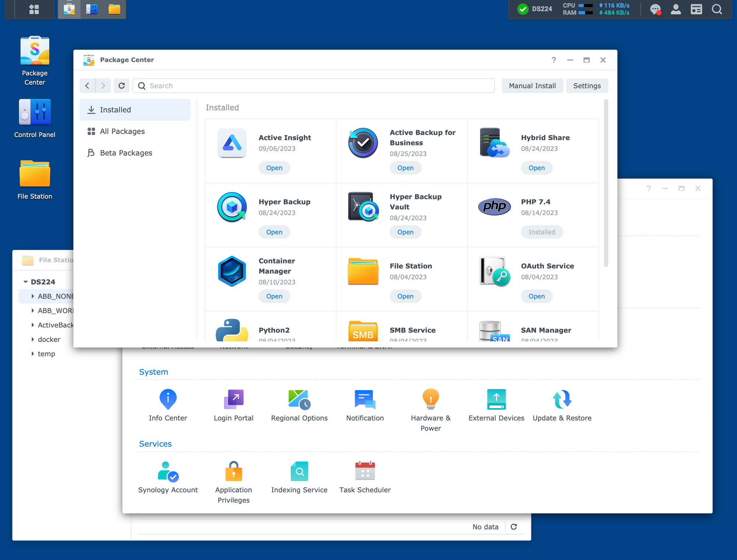
Task: Open Task Scheduler in Control Panel
Action: 365,477
